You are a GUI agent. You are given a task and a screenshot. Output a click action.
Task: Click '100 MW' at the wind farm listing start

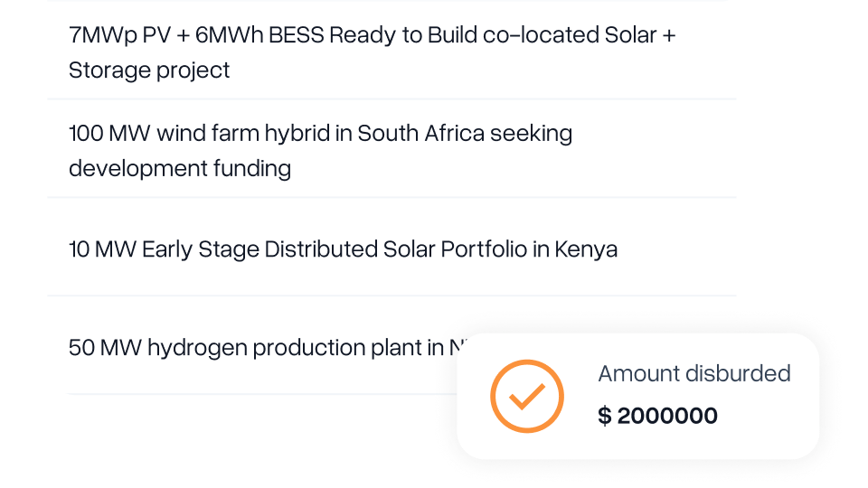tap(109, 134)
